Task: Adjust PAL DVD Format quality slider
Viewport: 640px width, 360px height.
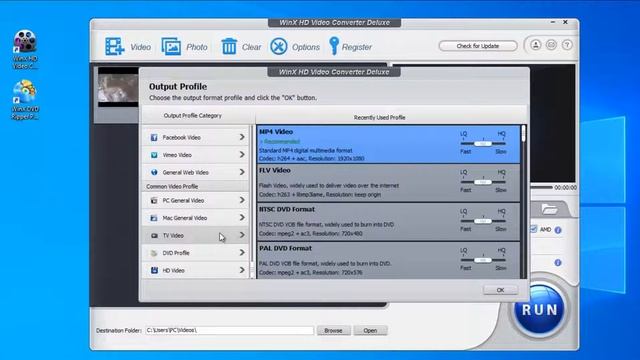Action: pyautogui.click(x=483, y=260)
